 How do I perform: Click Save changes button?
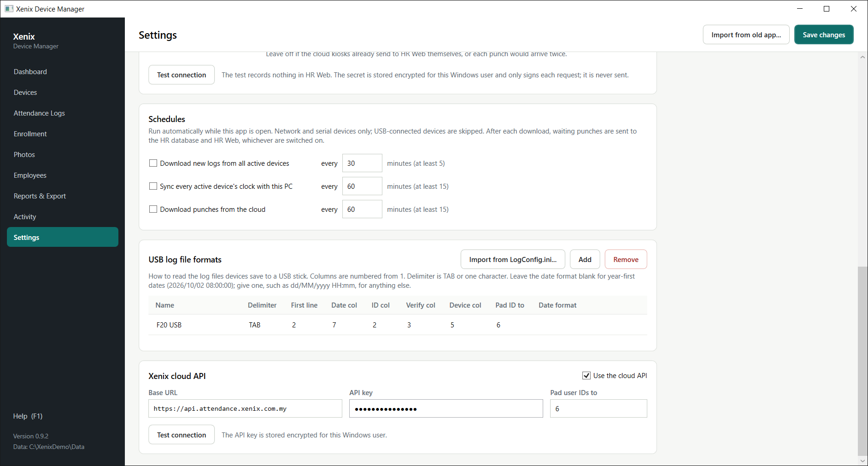tap(824, 35)
